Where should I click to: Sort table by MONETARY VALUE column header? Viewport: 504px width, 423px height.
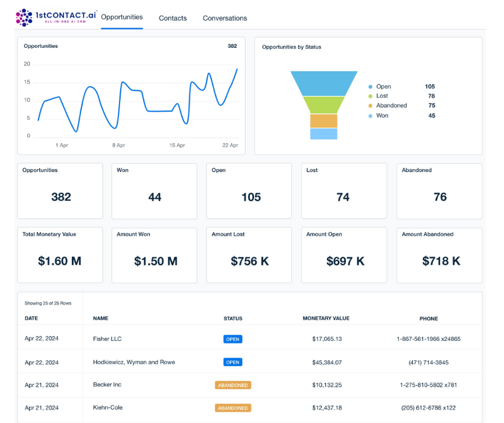click(x=326, y=318)
